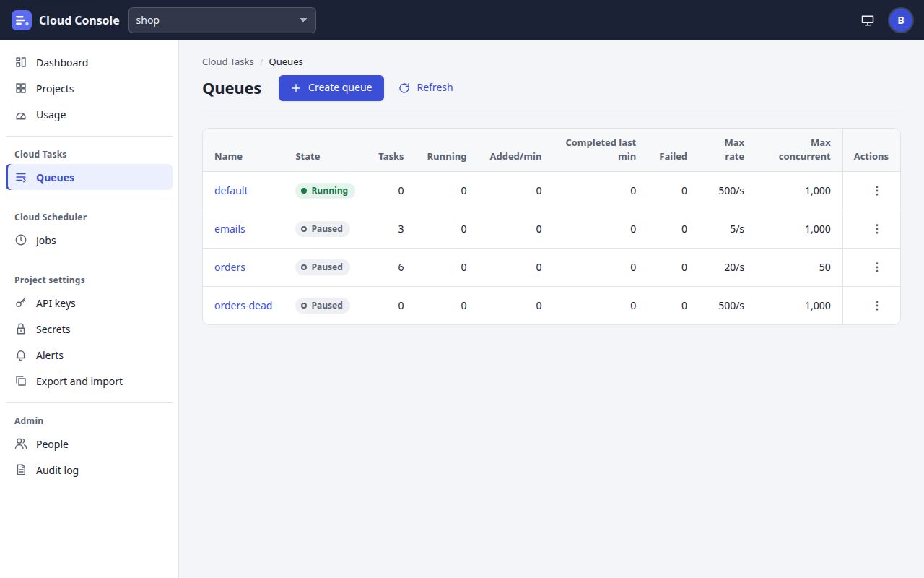Click the tasks count 3 for emails

pos(401,229)
